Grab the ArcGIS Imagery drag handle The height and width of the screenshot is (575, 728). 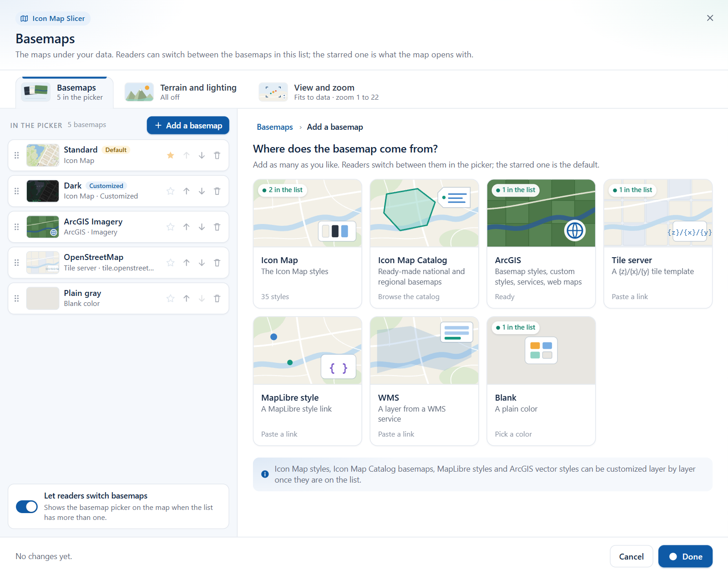[x=17, y=227]
